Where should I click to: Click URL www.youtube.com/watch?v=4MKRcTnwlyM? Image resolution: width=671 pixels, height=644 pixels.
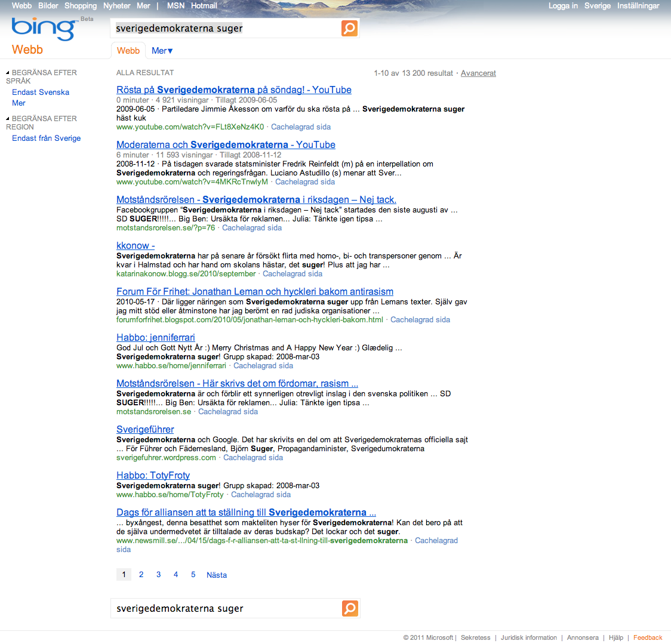pyautogui.click(x=192, y=182)
